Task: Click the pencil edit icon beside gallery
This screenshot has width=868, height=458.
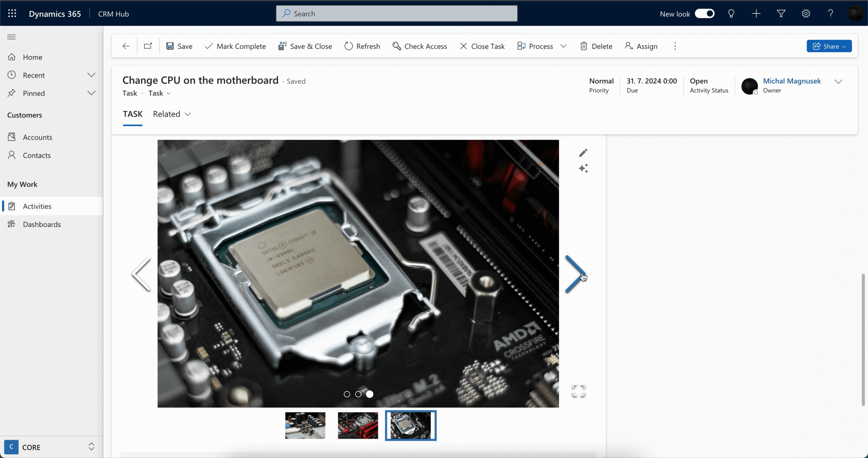Action: point(583,153)
